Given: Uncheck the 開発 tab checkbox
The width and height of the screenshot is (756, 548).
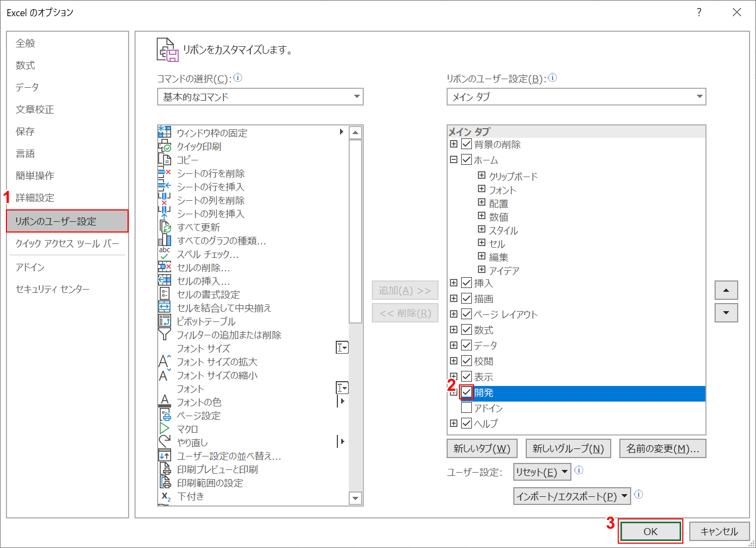Looking at the screenshot, I should click(x=466, y=392).
